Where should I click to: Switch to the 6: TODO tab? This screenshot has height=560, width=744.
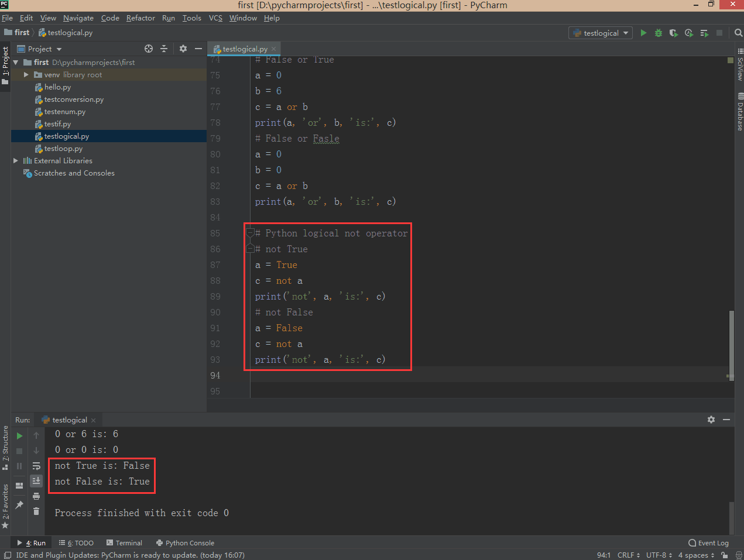76,543
